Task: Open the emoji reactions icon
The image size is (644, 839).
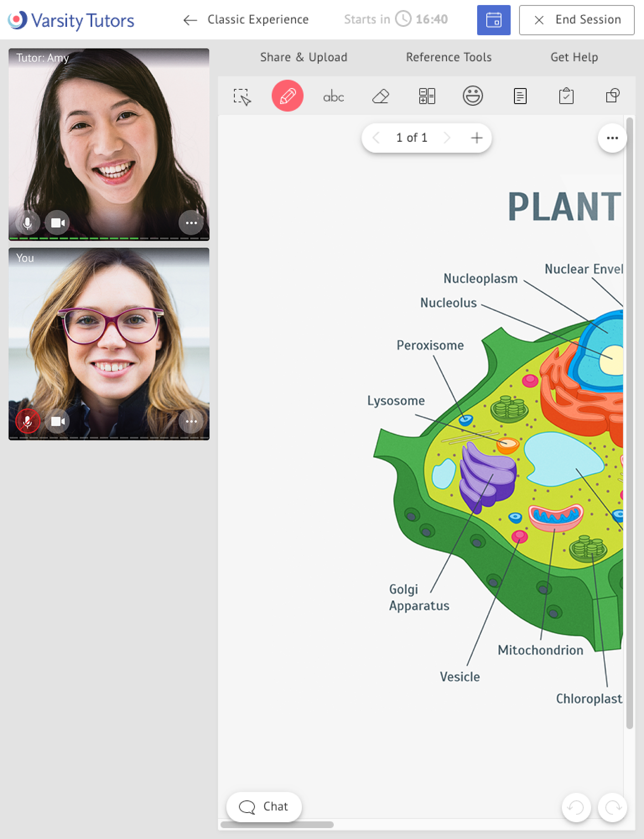Action: pos(473,96)
